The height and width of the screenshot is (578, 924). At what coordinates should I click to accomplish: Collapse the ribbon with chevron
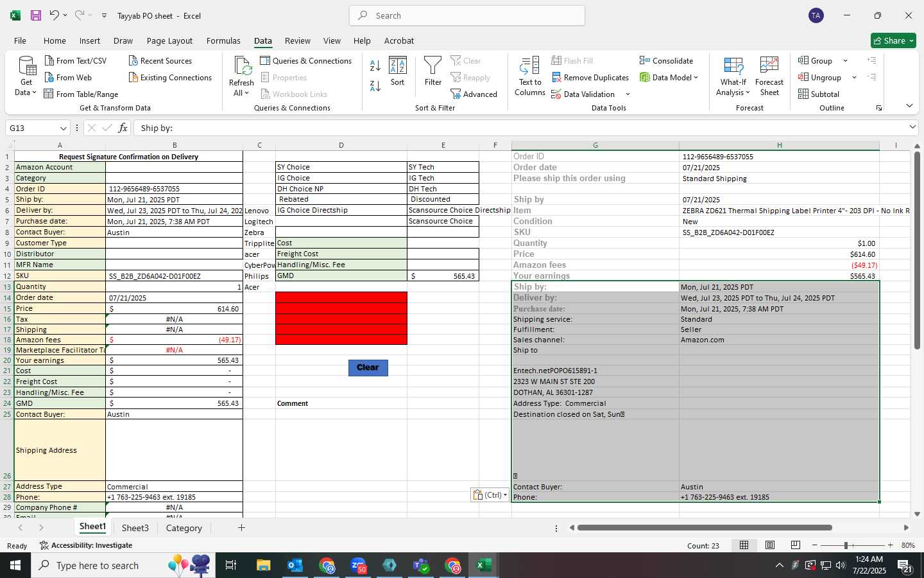coord(909,106)
